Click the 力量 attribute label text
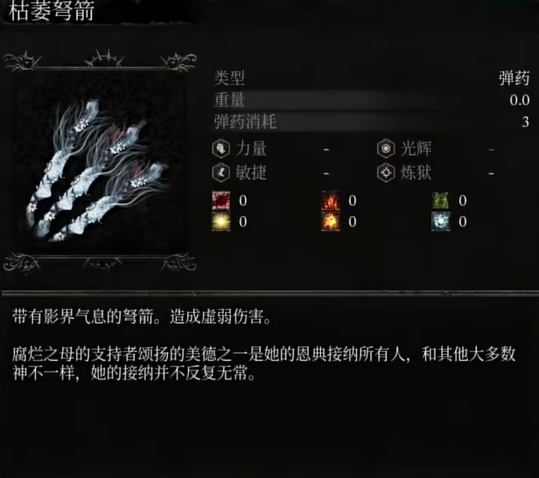The height and width of the screenshot is (478, 539). [x=251, y=149]
